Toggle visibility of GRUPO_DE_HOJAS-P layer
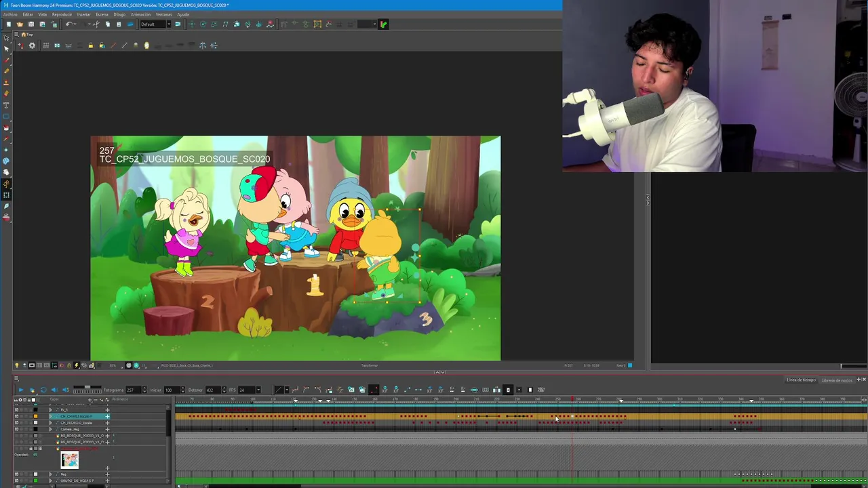 [17, 481]
